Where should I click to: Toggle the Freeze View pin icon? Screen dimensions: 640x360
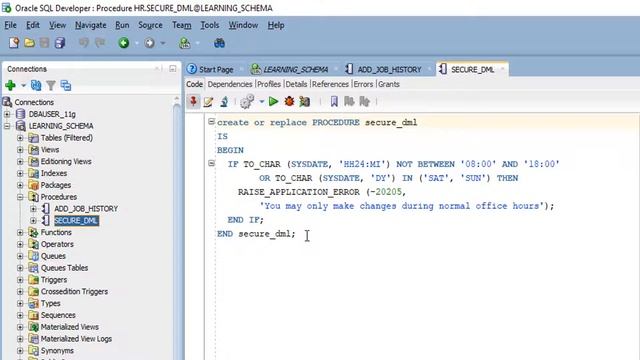193,101
